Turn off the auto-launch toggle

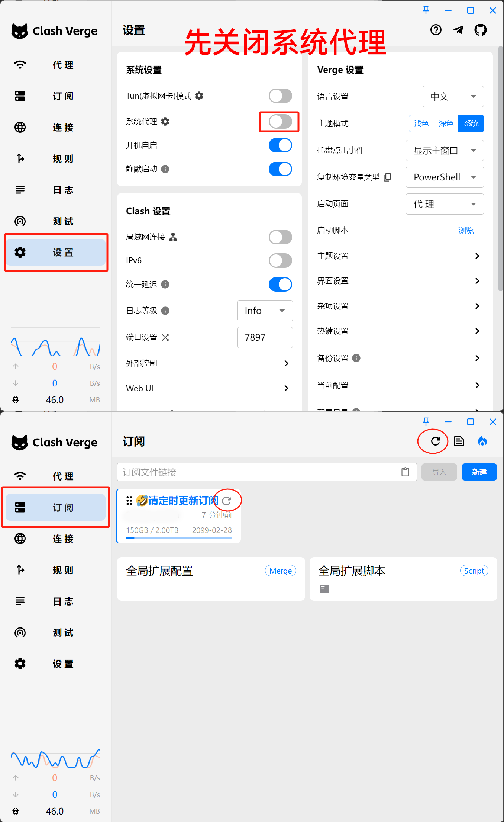point(280,145)
